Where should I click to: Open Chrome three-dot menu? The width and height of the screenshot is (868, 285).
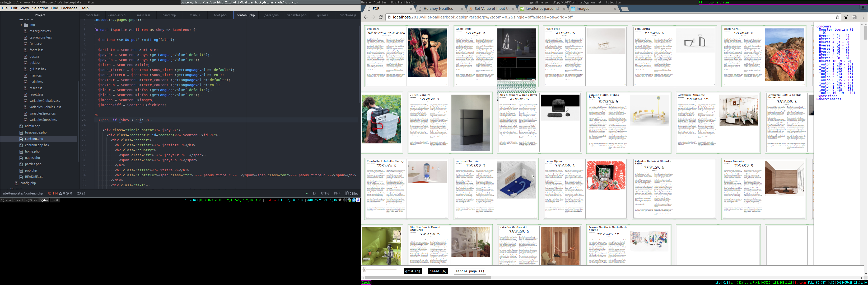863,17
